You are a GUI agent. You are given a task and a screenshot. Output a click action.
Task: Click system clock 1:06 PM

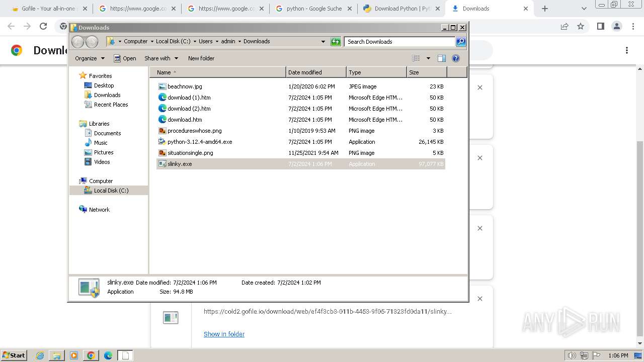click(x=618, y=355)
